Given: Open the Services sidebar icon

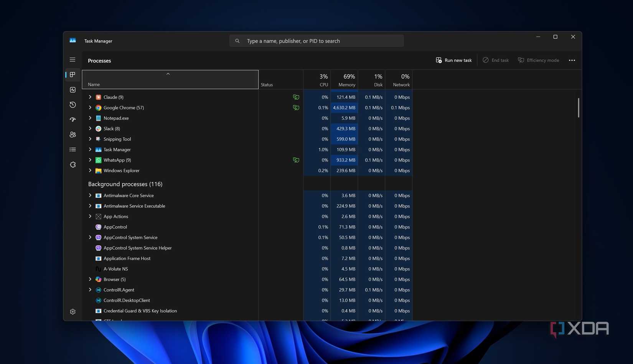Looking at the screenshot, I should [x=73, y=164].
